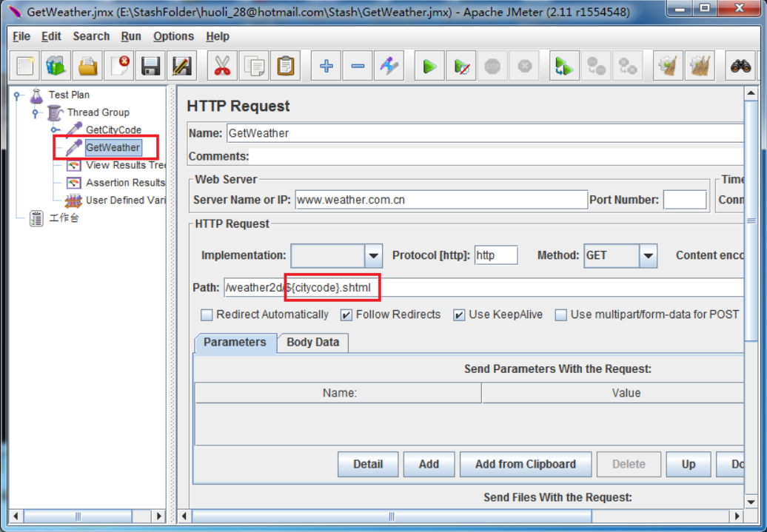Uncheck the Follow Redirects checkbox
This screenshot has width=767, height=532.
(x=346, y=315)
